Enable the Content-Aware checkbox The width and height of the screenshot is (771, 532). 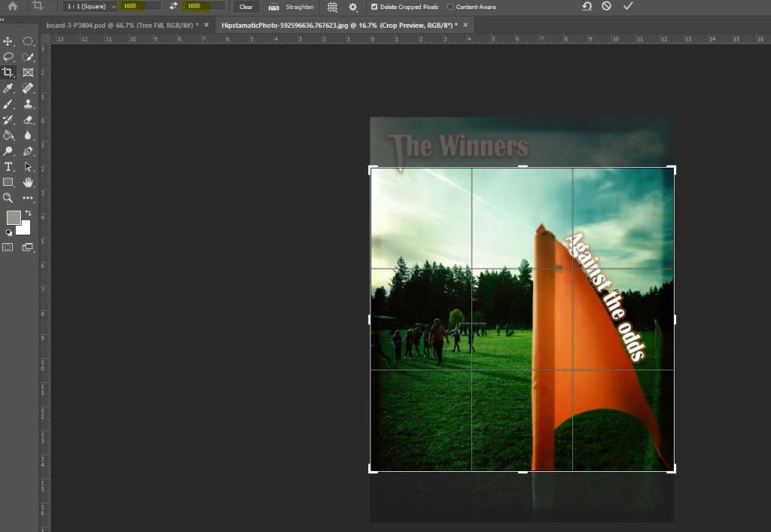[450, 7]
